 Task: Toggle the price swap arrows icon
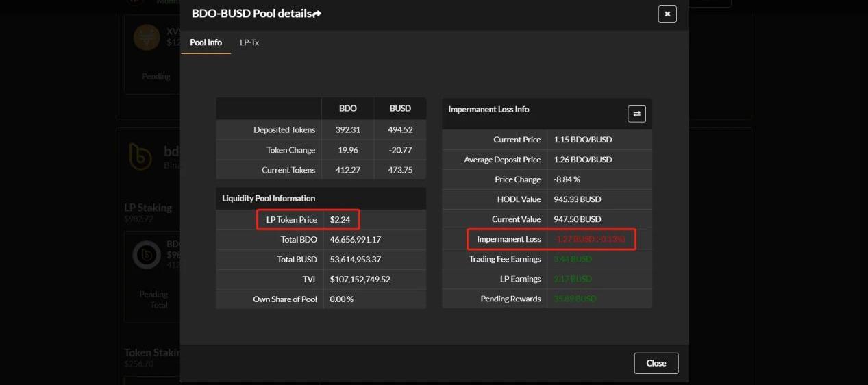tap(636, 114)
